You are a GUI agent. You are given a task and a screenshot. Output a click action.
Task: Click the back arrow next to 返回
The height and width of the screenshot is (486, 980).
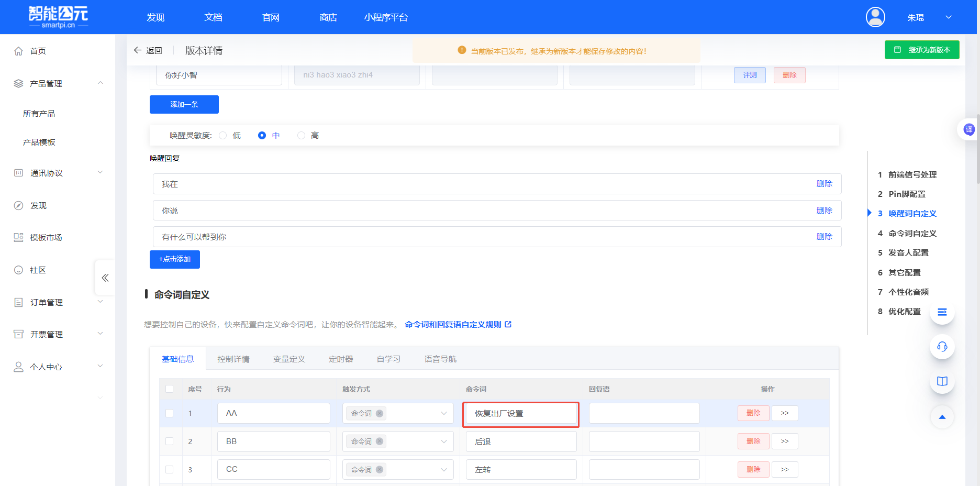point(137,50)
